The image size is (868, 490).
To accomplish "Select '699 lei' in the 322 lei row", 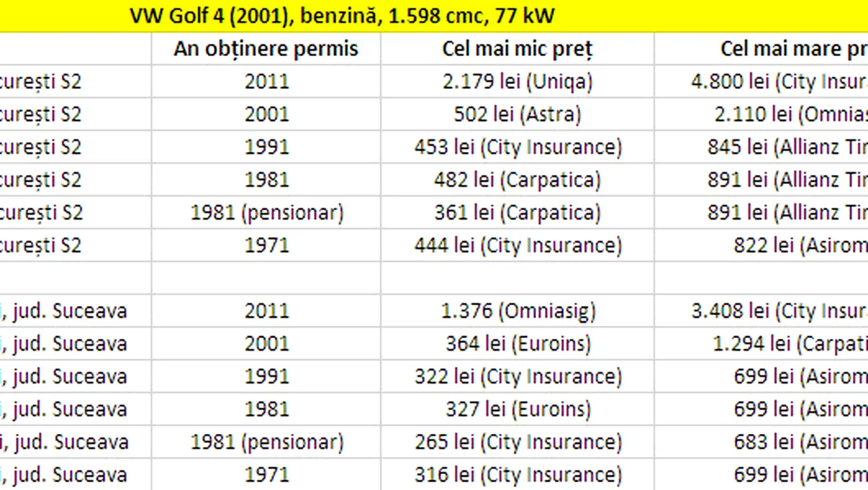I will 762,377.
